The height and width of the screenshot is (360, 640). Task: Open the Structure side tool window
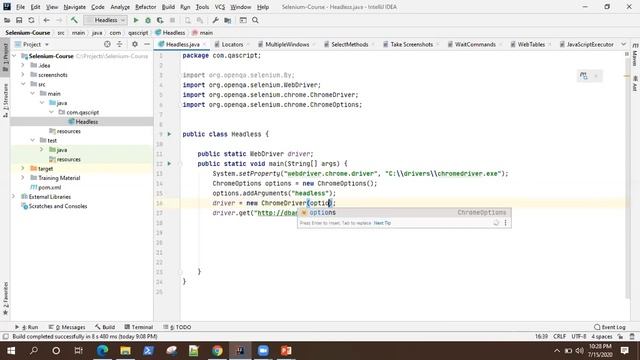pyautogui.click(x=5, y=100)
